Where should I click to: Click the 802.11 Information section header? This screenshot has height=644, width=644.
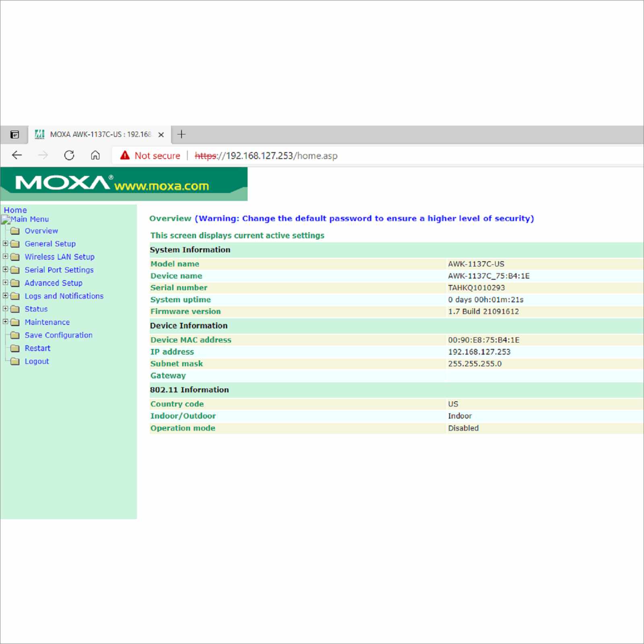tap(189, 390)
